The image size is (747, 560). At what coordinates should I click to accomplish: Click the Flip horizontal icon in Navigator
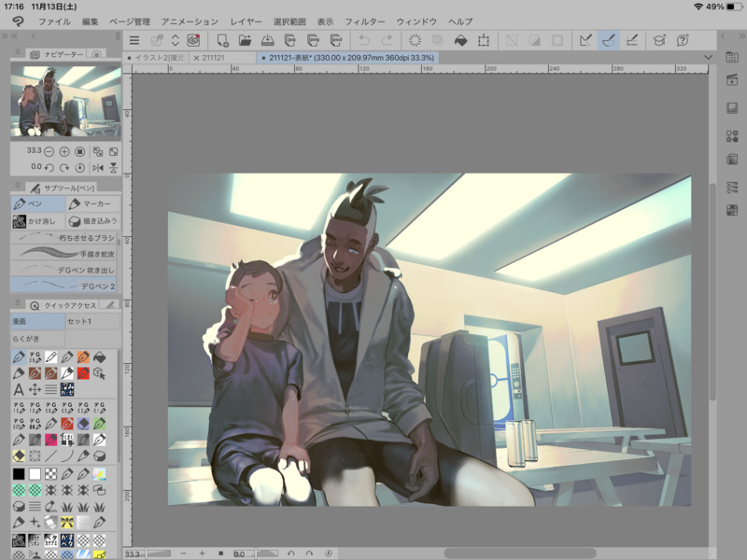tap(97, 167)
